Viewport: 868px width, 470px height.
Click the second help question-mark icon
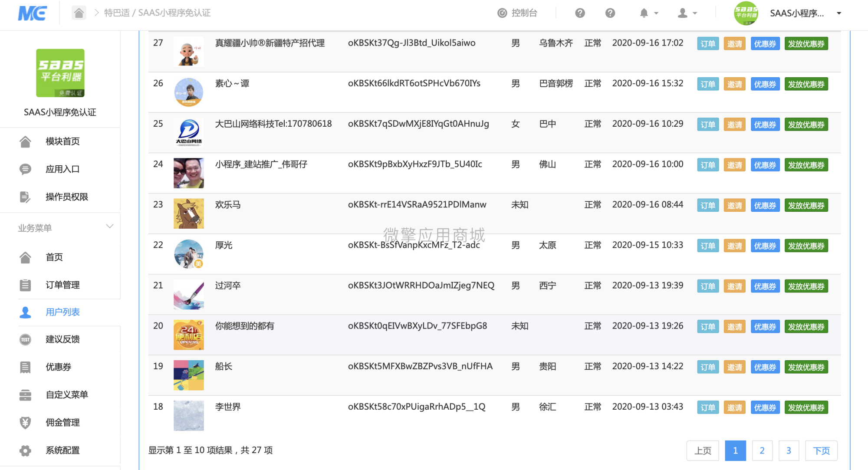[x=610, y=13]
